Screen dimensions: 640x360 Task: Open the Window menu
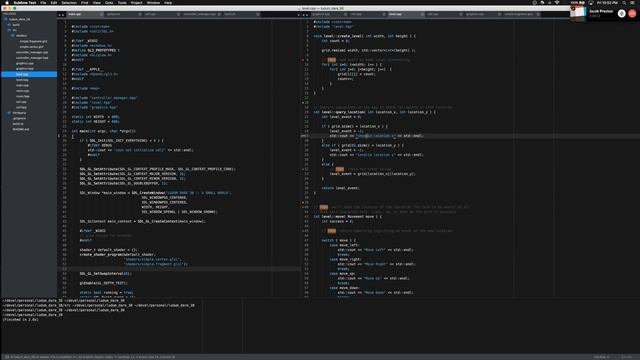coord(153,2)
